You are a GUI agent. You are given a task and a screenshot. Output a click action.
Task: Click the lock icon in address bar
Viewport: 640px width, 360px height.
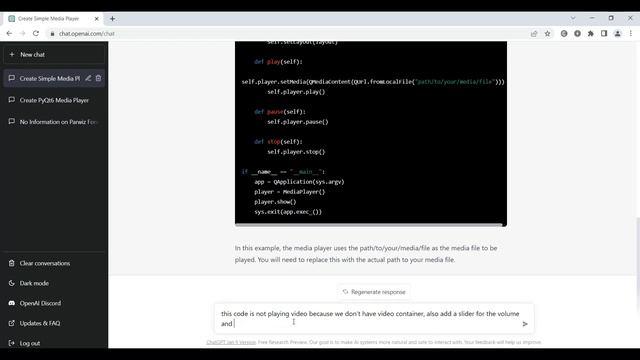coord(52,33)
